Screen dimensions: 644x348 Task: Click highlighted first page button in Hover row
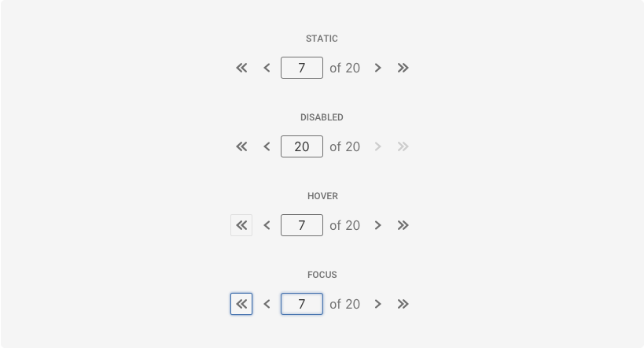pos(241,225)
